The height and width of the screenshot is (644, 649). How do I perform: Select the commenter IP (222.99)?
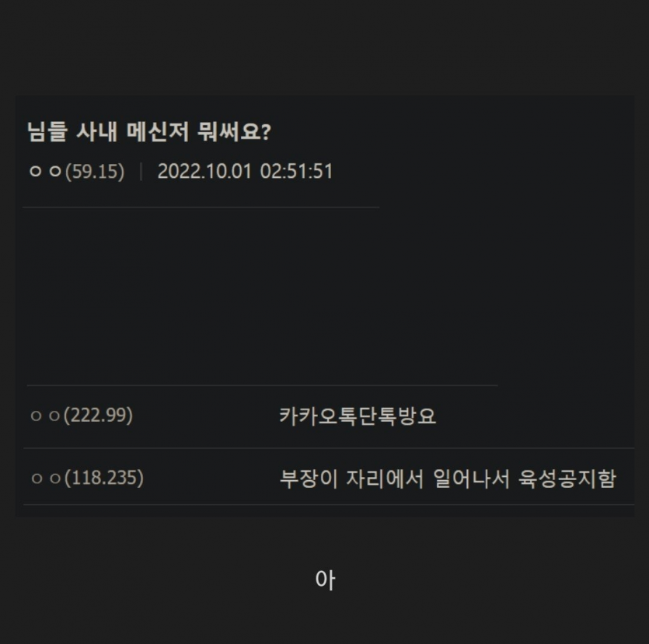click(98, 416)
